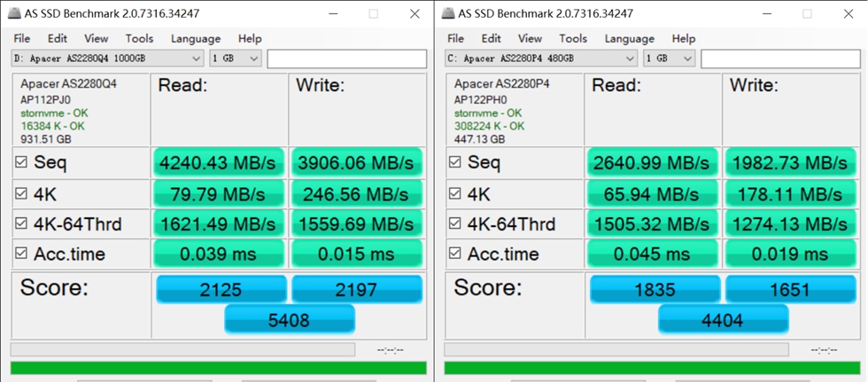Select the 246.56 MB/s 4K write value
The image size is (868, 382).
click(356, 194)
